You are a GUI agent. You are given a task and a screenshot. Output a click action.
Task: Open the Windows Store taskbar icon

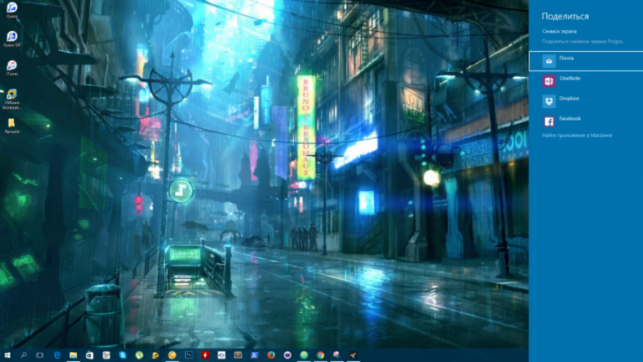(x=89, y=355)
